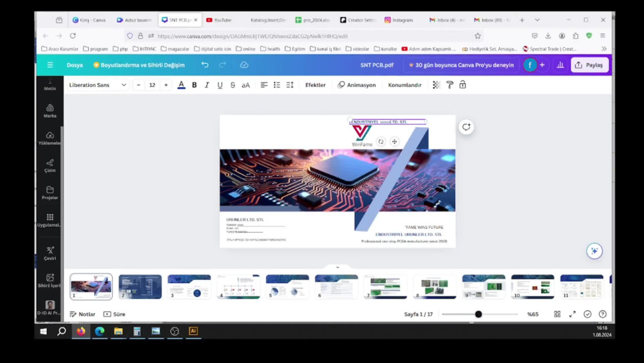644x363 pixels.
Task: Add a comment on the page
Action: pos(466,127)
